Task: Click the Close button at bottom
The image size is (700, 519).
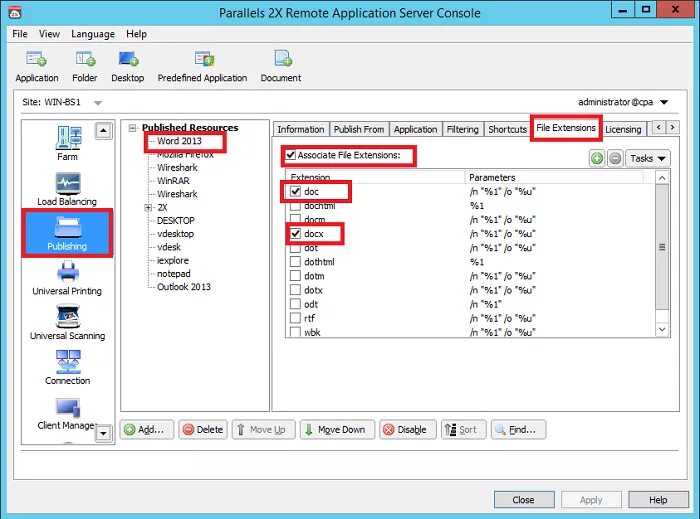Action: pyautogui.click(x=524, y=500)
